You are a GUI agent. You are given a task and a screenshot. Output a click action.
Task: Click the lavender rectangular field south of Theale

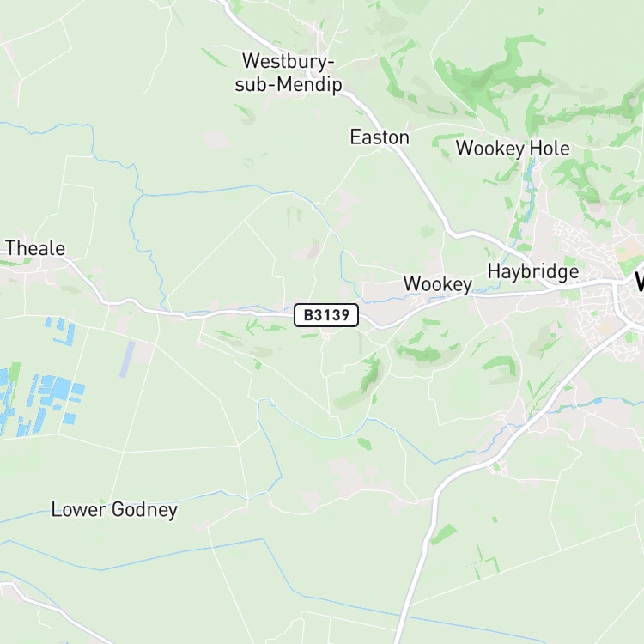(x=127, y=360)
